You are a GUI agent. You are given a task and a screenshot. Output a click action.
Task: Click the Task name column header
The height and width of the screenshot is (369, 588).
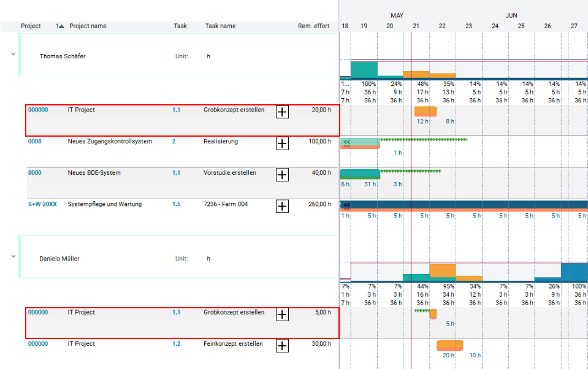point(220,26)
